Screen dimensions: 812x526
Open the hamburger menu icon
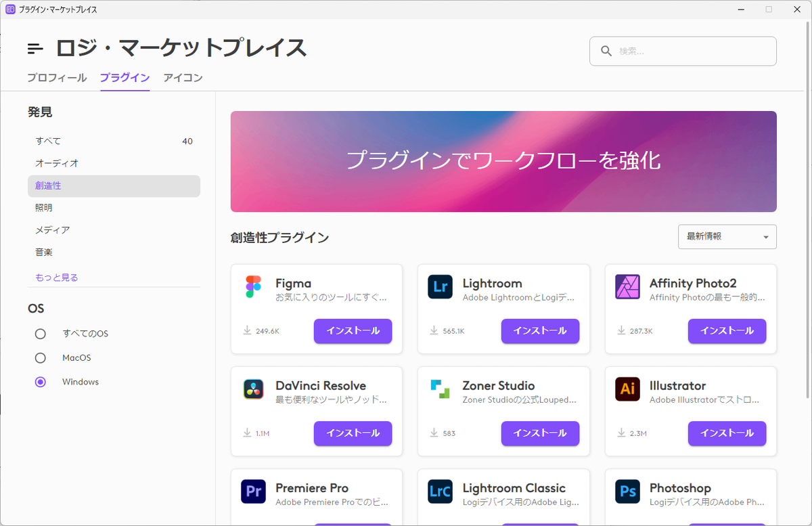pos(35,49)
